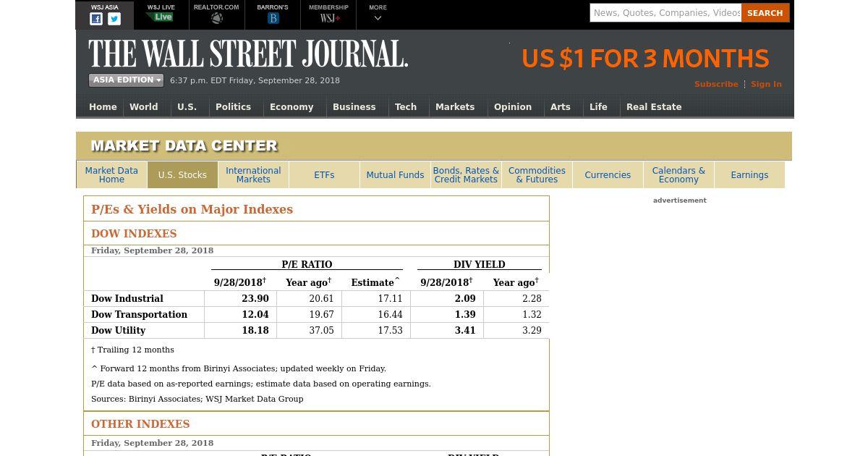Open the Asia Edition dropdown
The height and width of the screenshot is (456, 868).
pos(126,80)
